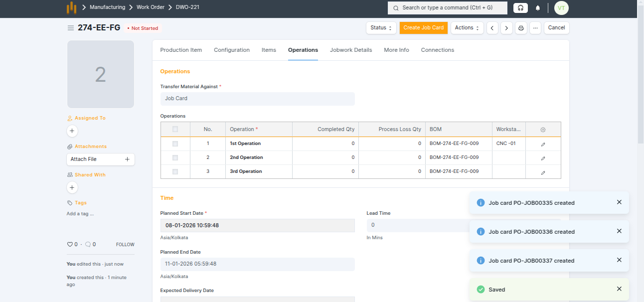Open the notifications bell
Screen dimensions: 644x302
[538, 8]
